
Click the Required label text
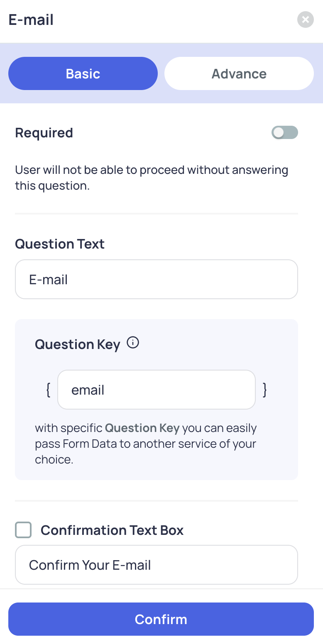point(44,133)
